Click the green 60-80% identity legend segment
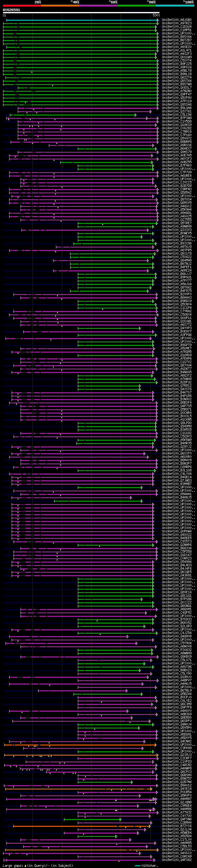The width and height of the screenshot is (197, 868). click(137, 6)
